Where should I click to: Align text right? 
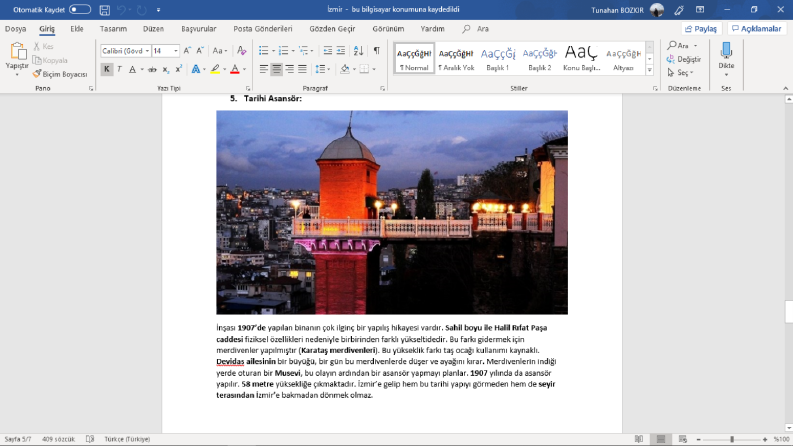289,69
